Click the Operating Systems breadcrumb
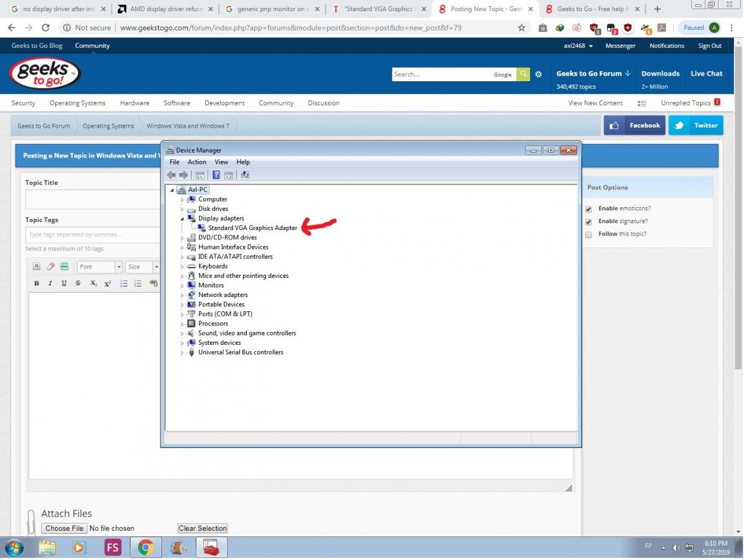Image resolution: width=744 pixels, height=560 pixels. (108, 126)
